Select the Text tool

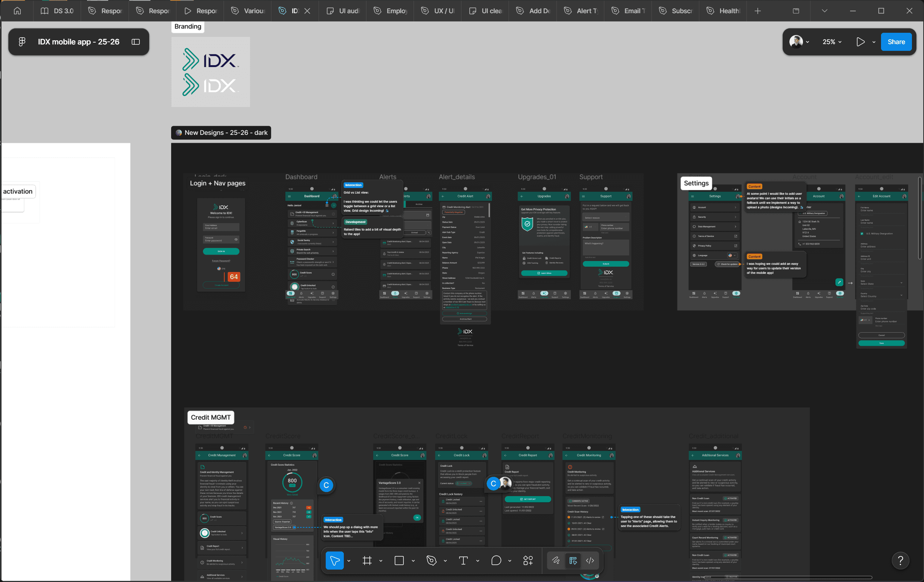[464, 561]
